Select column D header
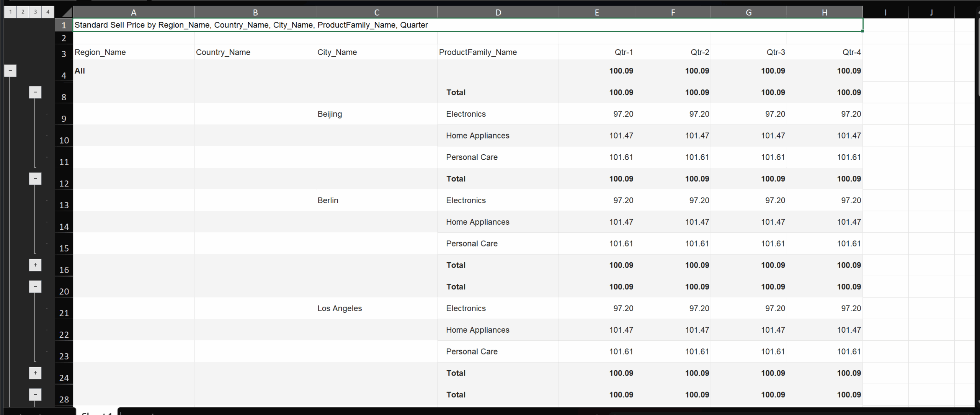980x415 pixels. click(x=498, y=13)
